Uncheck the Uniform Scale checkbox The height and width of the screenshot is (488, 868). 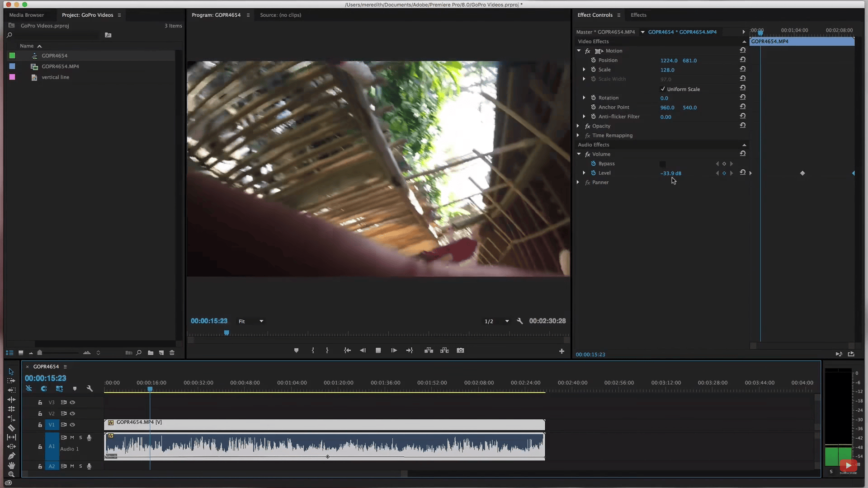pyautogui.click(x=663, y=89)
